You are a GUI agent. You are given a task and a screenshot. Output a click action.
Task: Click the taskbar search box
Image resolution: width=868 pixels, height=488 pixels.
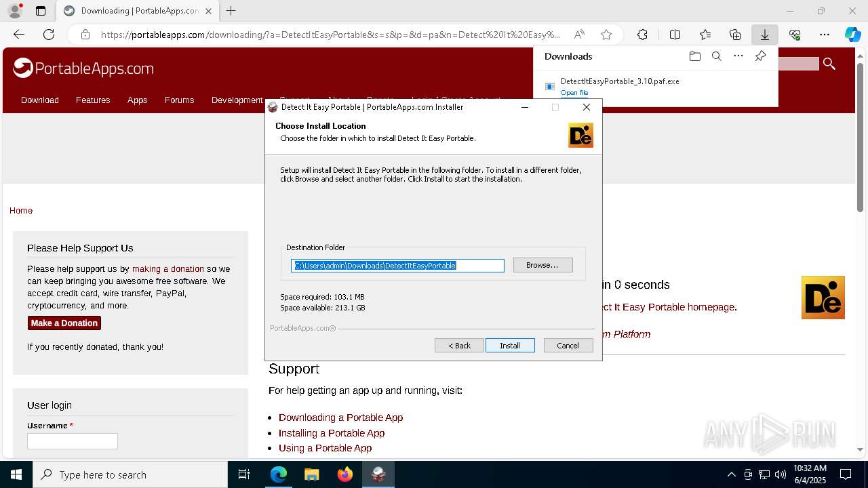130,474
